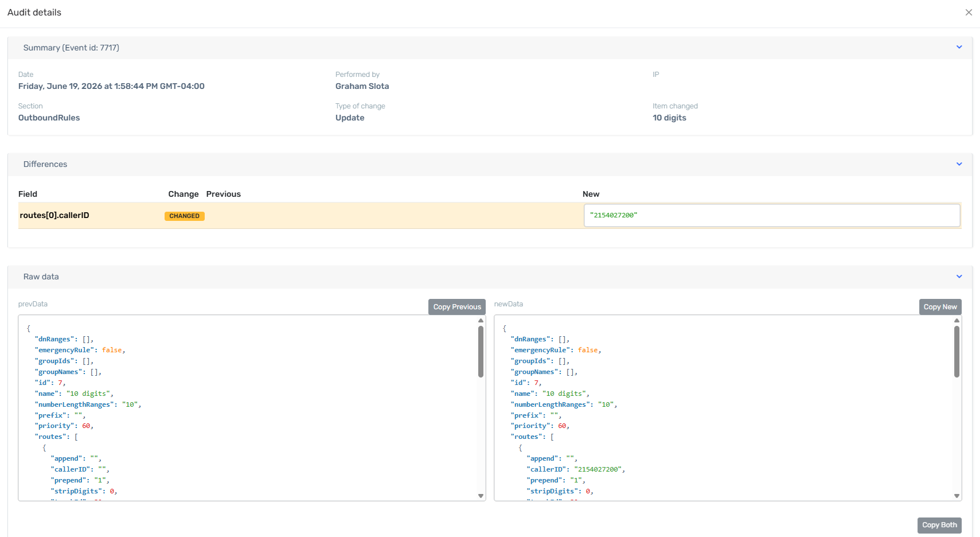
Task: Click the newData vertical scrollbar thumb
Action: click(x=956, y=352)
